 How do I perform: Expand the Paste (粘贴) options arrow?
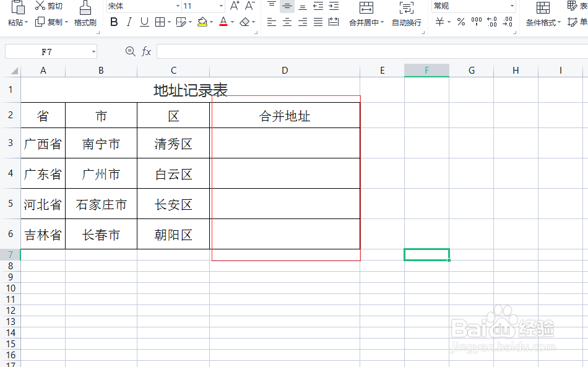(27, 22)
